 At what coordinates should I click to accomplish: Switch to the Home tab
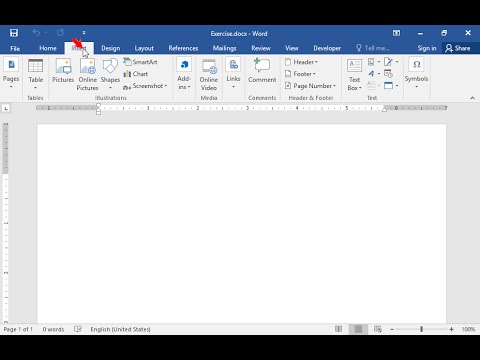[x=48, y=48]
